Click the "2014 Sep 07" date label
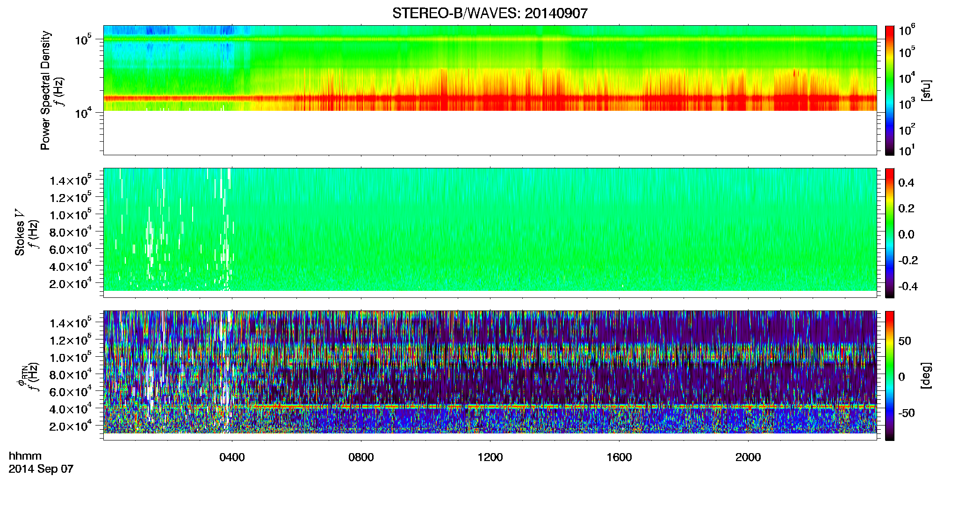Screen dimensions: 980x505 (41, 469)
